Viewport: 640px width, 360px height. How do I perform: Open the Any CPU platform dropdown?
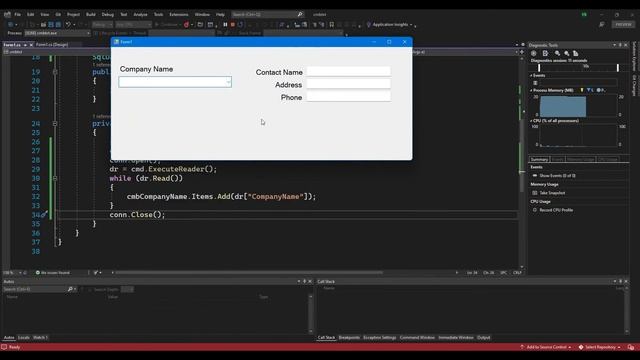[x=133, y=24]
